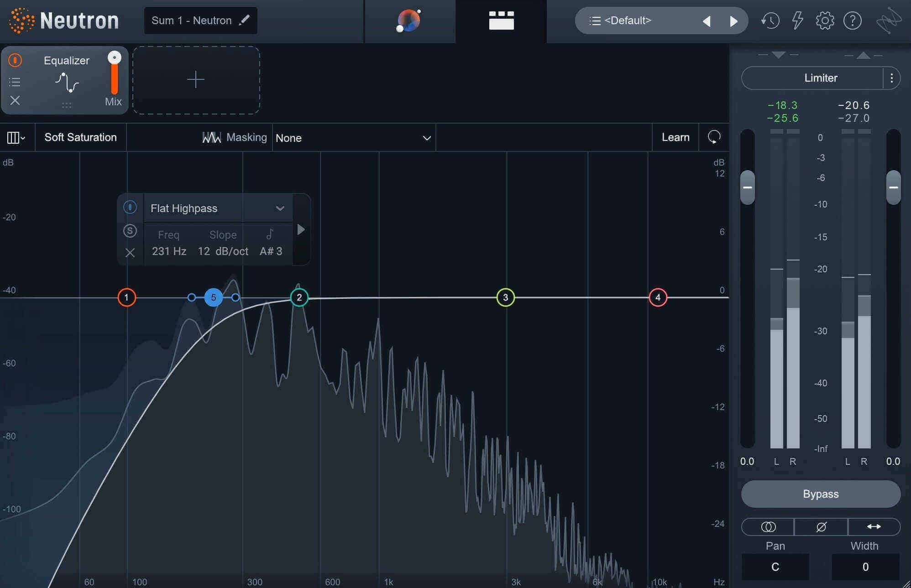Screen dimensions: 911x588
Task: Add a new module with the plus slot
Action: tap(196, 80)
